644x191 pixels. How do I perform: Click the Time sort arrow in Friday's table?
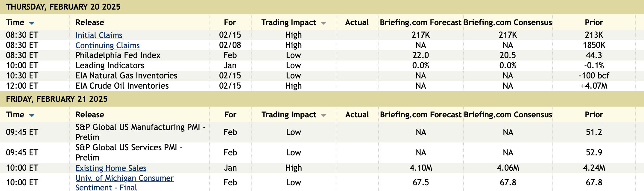click(x=32, y=116)
